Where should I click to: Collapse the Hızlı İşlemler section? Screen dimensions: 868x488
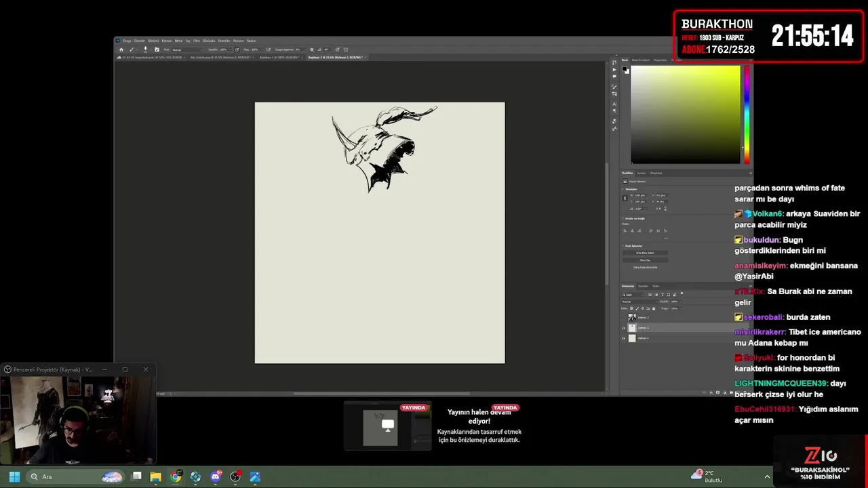(x=623, y=246)
